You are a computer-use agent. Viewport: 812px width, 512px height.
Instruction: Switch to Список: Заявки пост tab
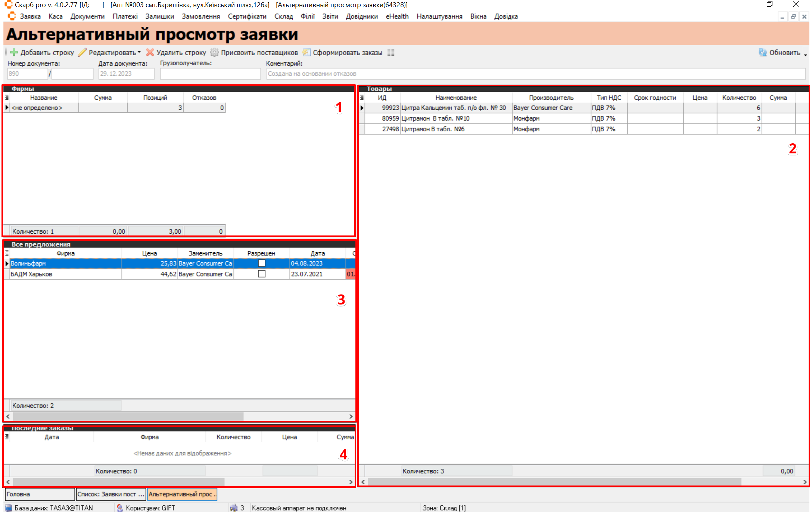(x=110, y=494)
